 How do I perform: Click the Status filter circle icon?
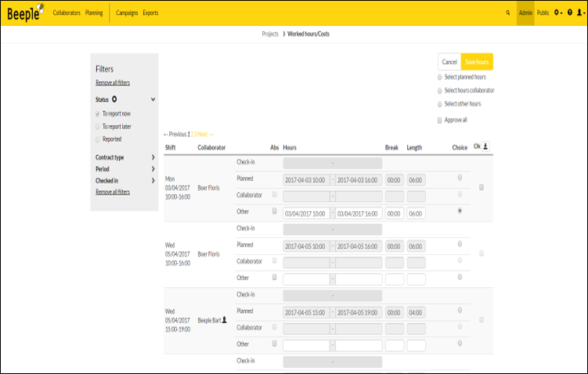coord(114,99)
